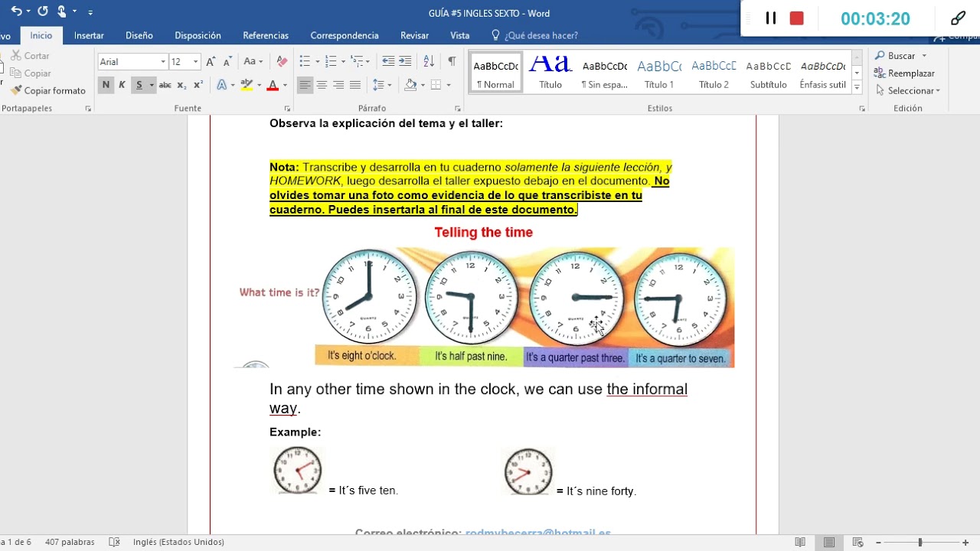Clear all formatting with the eraser icon
The width and height of the screenshot is (980, 551).
tap(282, 62)
